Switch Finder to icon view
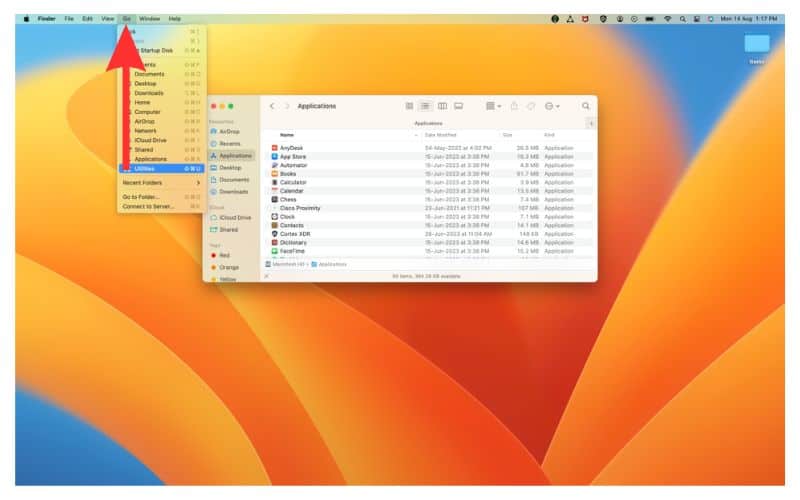The height and width of the screenshot is (500, 800). click(x=409, y=106)
